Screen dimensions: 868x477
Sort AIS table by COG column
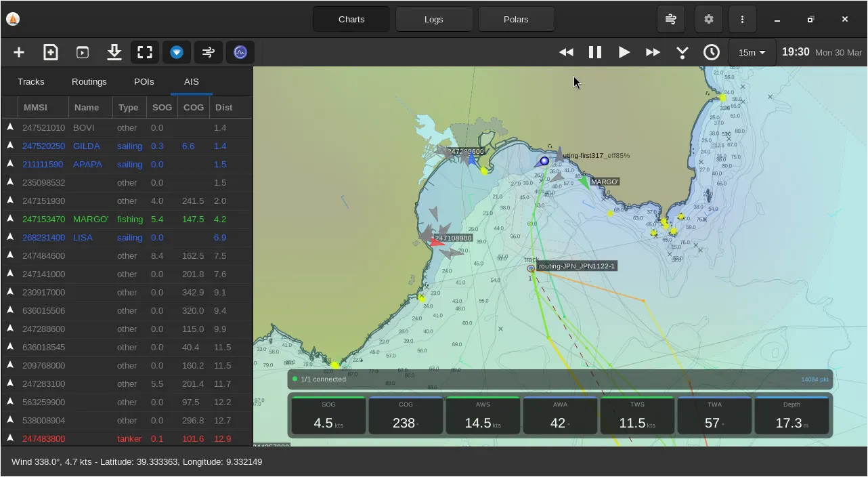click(x=194, y=107)
